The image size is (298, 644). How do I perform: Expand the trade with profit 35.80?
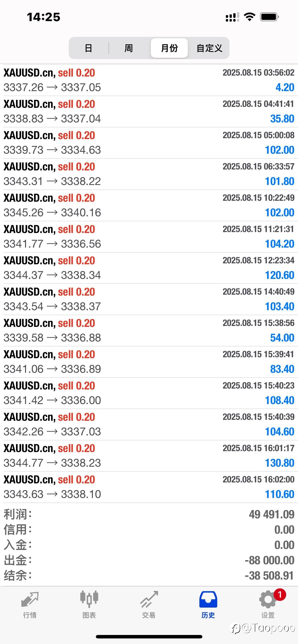point(149,112)
